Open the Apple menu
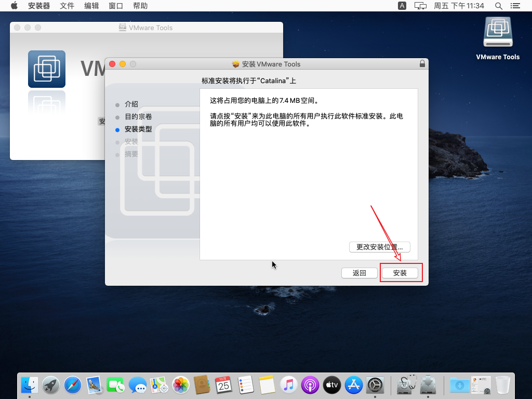This screenshot has height=399, width=532. (x=14, y=6)
